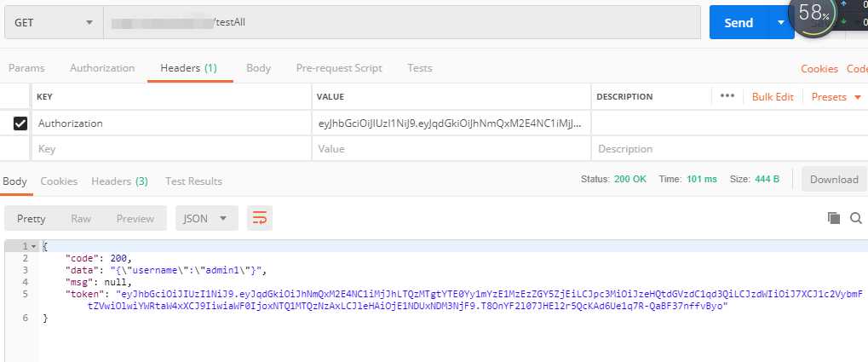
Task: Toggle the line wrap icon
Action: [260, 219]
